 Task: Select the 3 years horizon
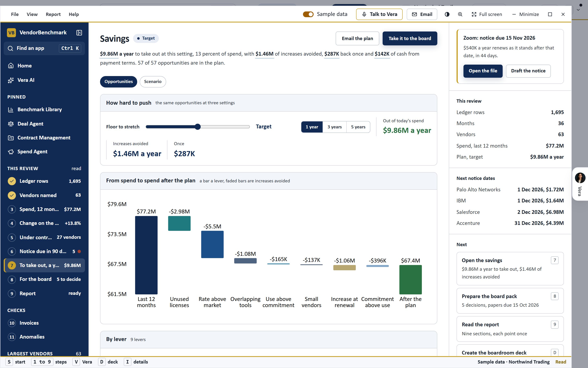(x=334, y=127)
